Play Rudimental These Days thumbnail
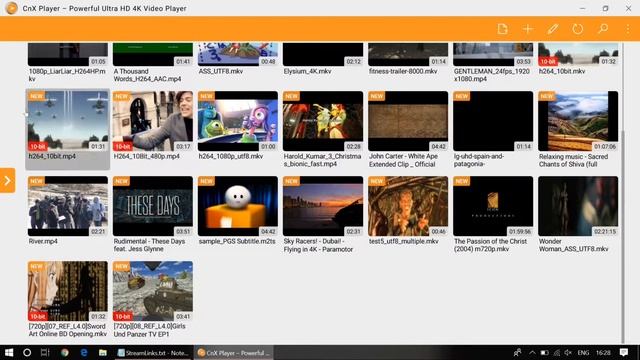 [153, 206]
